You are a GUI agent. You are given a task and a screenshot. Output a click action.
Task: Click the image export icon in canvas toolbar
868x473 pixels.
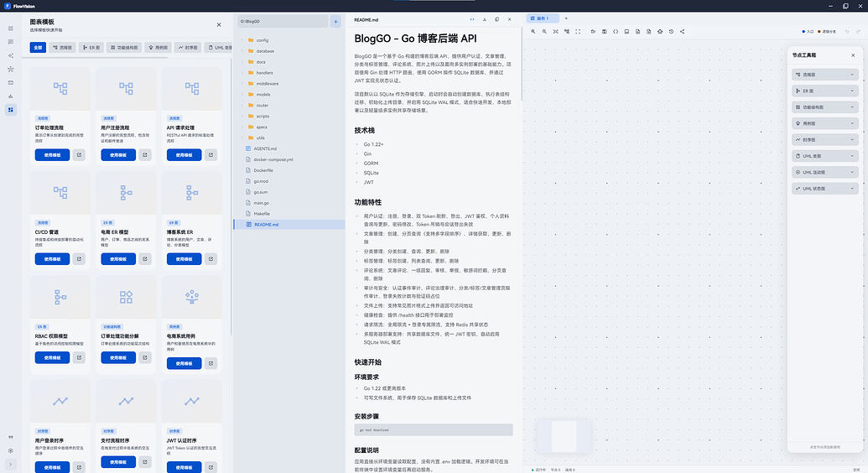[626, 32]
